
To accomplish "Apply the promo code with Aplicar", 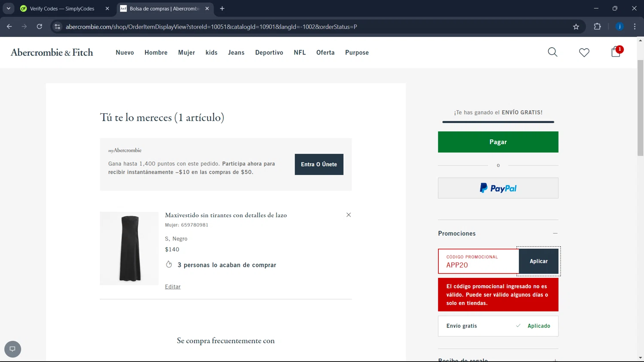I will click(x=538, y=261).
